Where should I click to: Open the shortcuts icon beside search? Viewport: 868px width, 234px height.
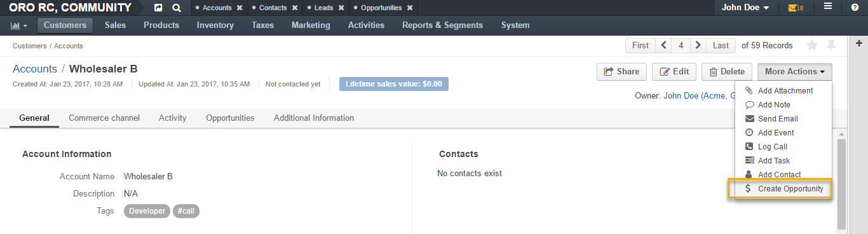tap(158, 8)
